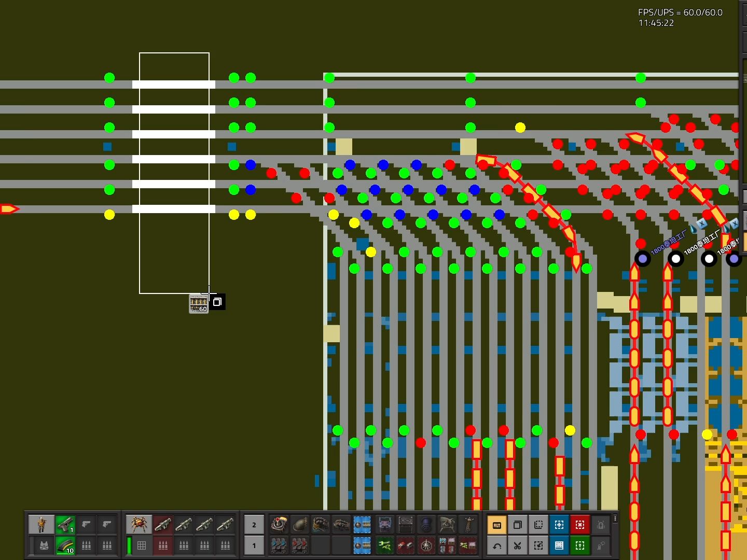The image size is (747, 560).
Task: Click the second train stop marker
Action: pyautogui.click(x=676, y=258)
